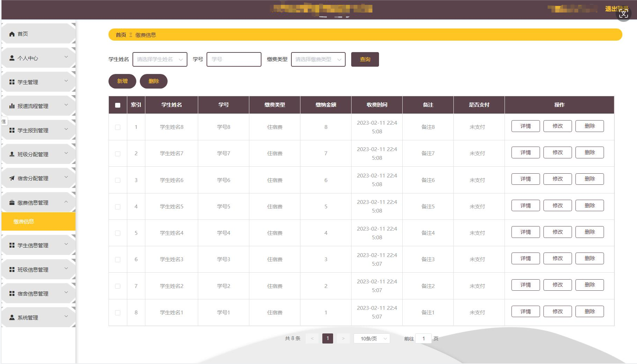Expand the 学生报到管理 menu chevron

[66, 129]
